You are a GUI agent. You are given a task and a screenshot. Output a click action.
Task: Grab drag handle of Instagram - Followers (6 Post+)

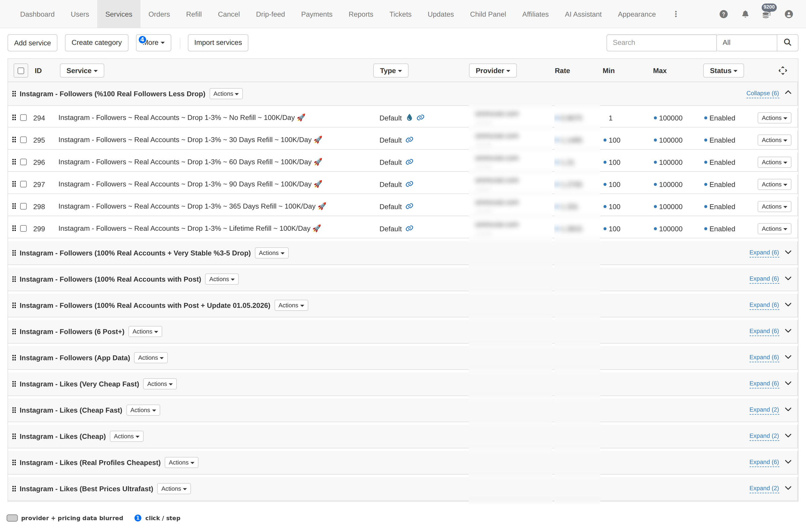coord(14,331)
